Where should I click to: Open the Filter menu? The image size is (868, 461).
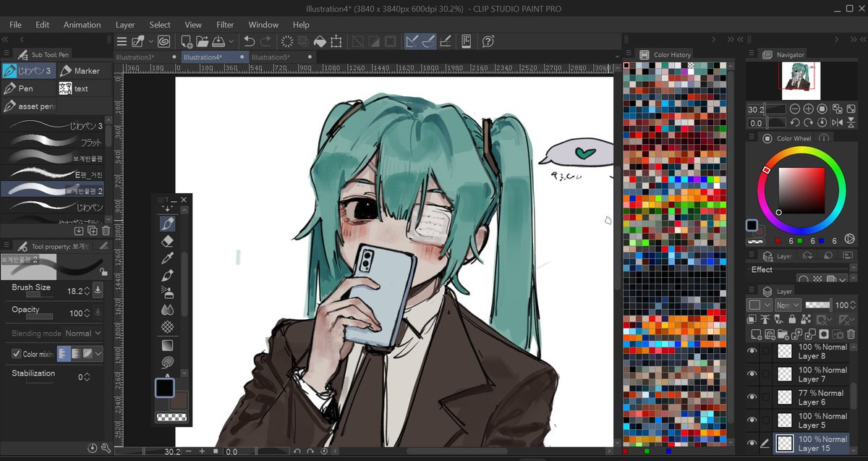coord(225,25)
